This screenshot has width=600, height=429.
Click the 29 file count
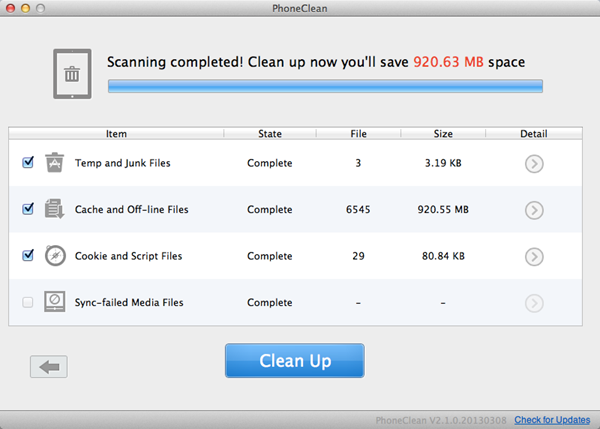(358, 256)
